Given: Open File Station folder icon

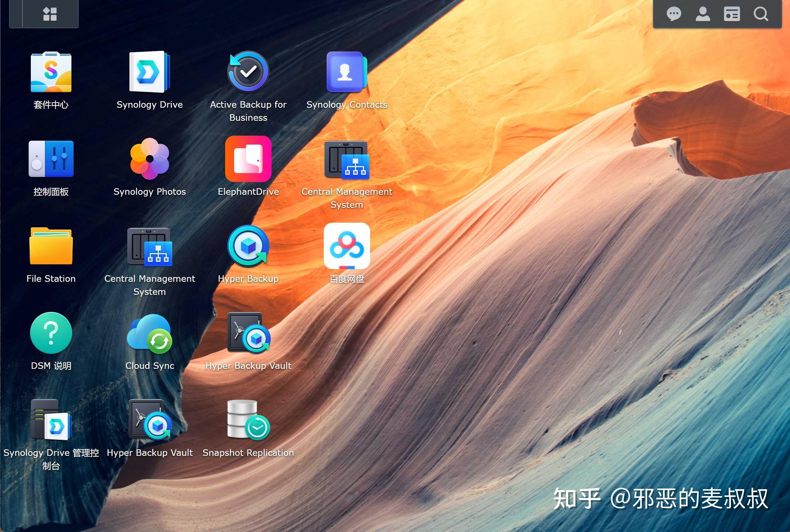Looking at the screenshot, I should tap(51, 246).
